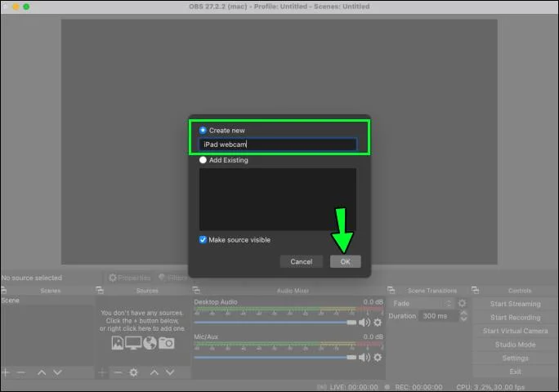The image size is (559, 392).
Task: Confirm the dialog with OK
Action: click(x=345, y=261)
